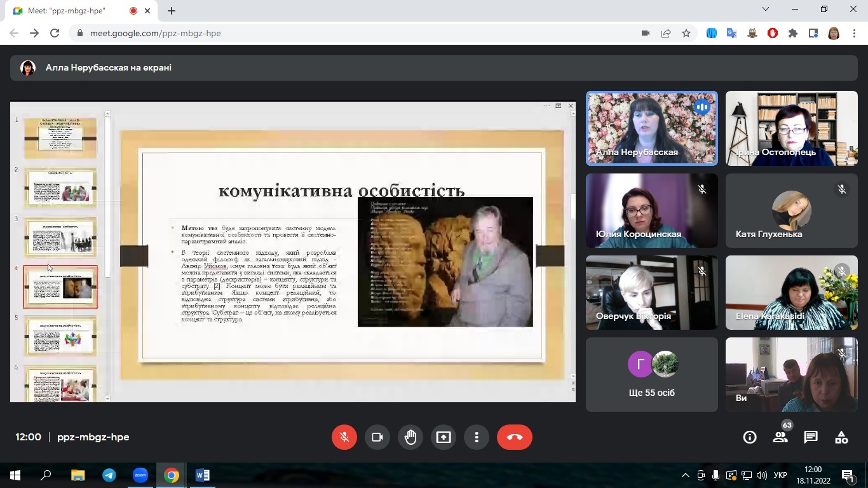Viewport: 868px width, 488px height.
Task: Show the participants list icon
Action: 780,437
